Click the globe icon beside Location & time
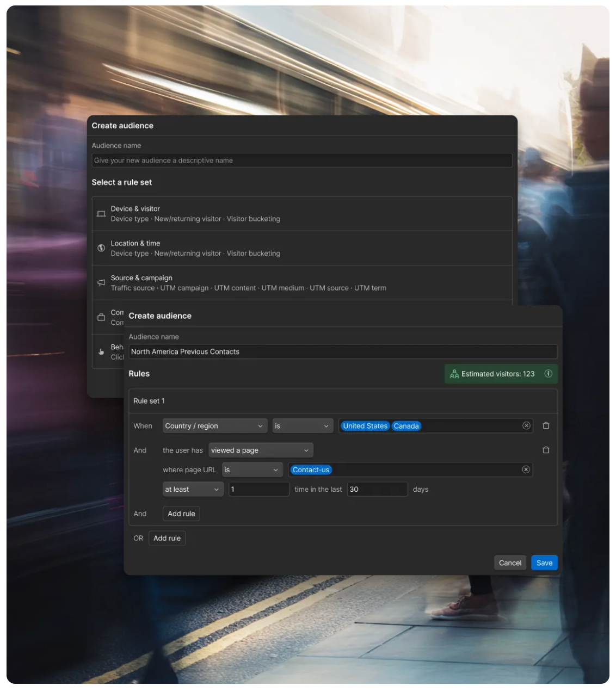This screenshot has width=616, height=692. pos(101,248)
